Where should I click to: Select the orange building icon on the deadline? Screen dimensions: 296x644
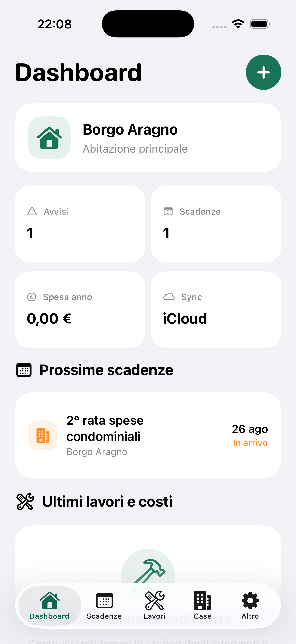click(x=43, y=435)
